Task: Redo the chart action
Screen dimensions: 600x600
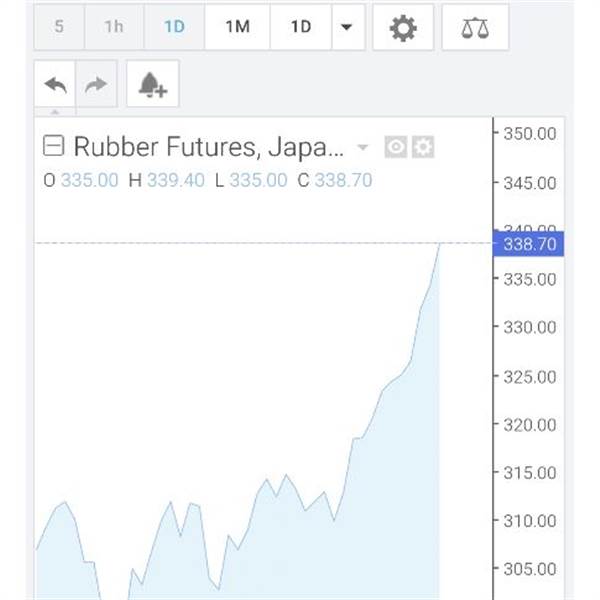Action: [96, 84]
